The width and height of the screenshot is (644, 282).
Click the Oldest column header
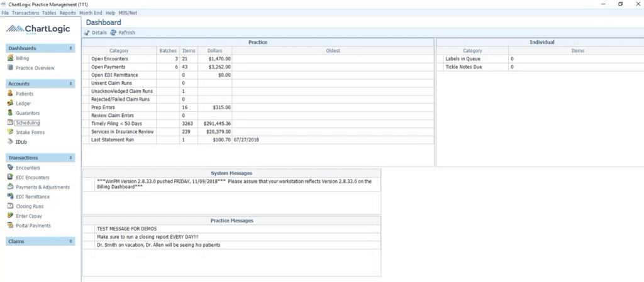click(333, 51)
